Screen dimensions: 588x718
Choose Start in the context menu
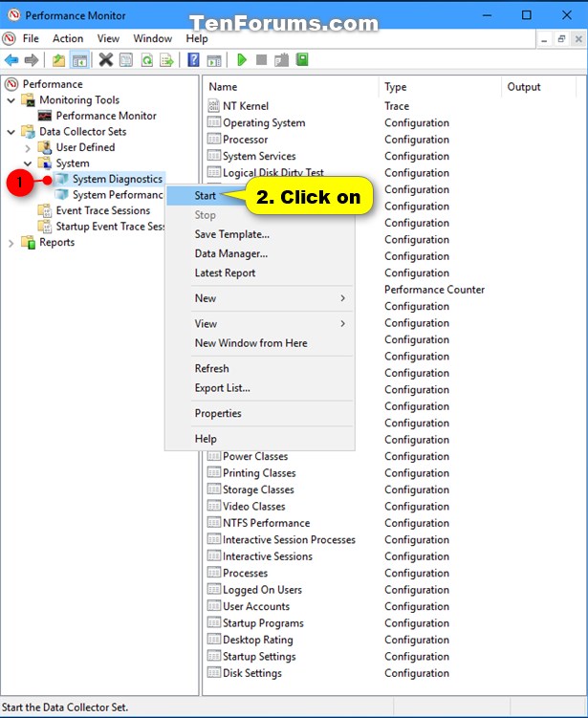tap(206, 196)
